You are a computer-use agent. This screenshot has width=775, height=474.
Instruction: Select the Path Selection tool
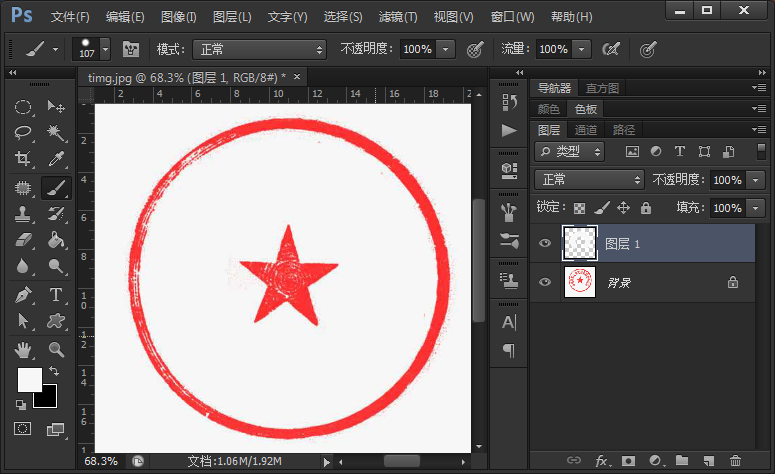click(23, 321)
